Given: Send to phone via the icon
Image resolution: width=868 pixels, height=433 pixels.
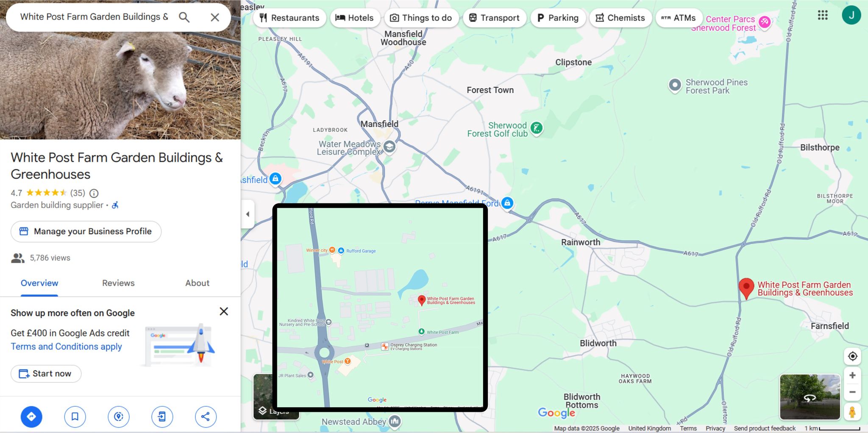Looking at the screenshot, I should (x=162, y=416).
